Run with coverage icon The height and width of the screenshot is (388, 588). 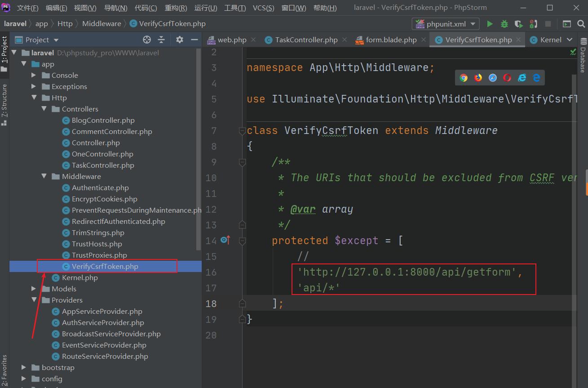(x=519, y=24)
